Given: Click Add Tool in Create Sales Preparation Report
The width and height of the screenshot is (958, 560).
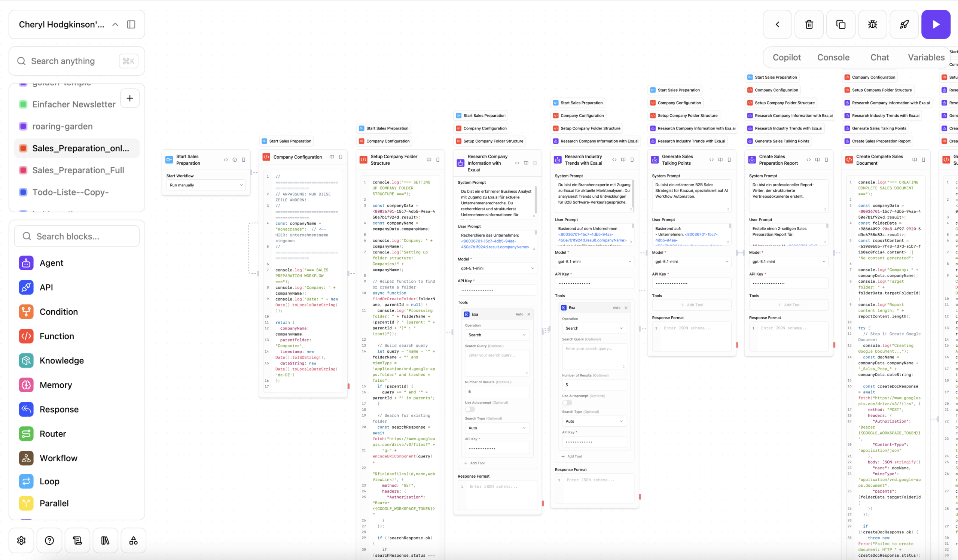Looking at the screenshot, I should tap(788, 305).
